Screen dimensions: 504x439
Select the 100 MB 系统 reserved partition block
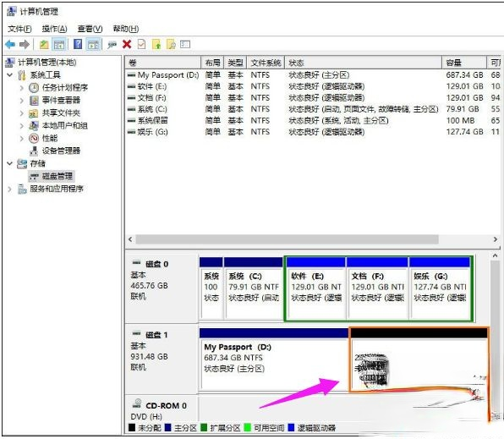pos(211,288)
